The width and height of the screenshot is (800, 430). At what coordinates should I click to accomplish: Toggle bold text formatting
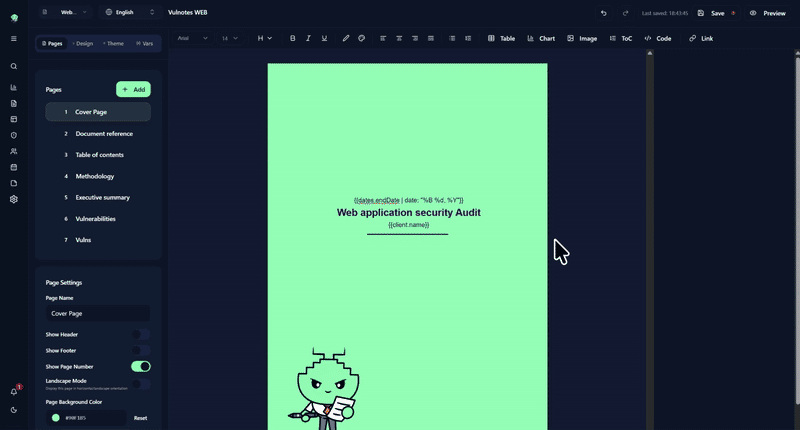[293, 38]
